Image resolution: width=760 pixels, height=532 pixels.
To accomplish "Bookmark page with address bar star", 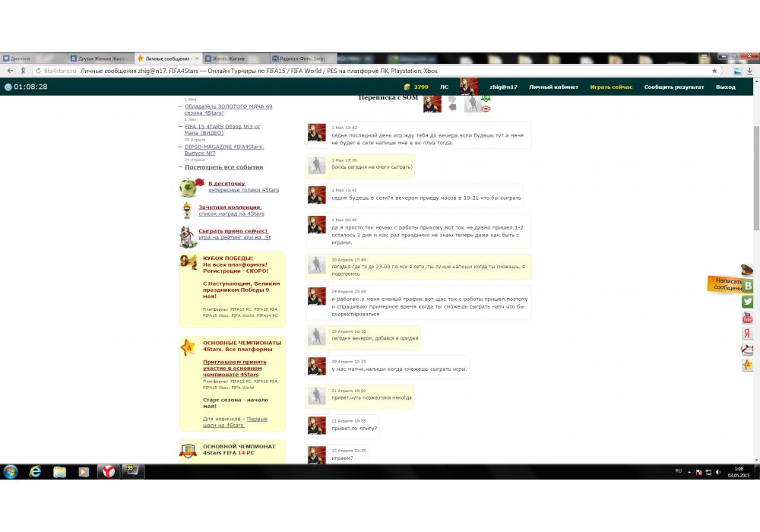I will coord(714,71).
